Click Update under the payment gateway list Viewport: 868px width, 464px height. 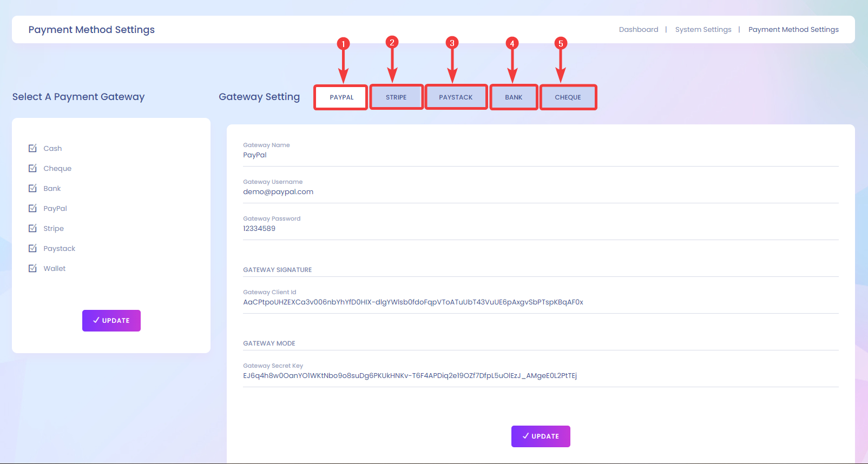[x=111, y=321]
